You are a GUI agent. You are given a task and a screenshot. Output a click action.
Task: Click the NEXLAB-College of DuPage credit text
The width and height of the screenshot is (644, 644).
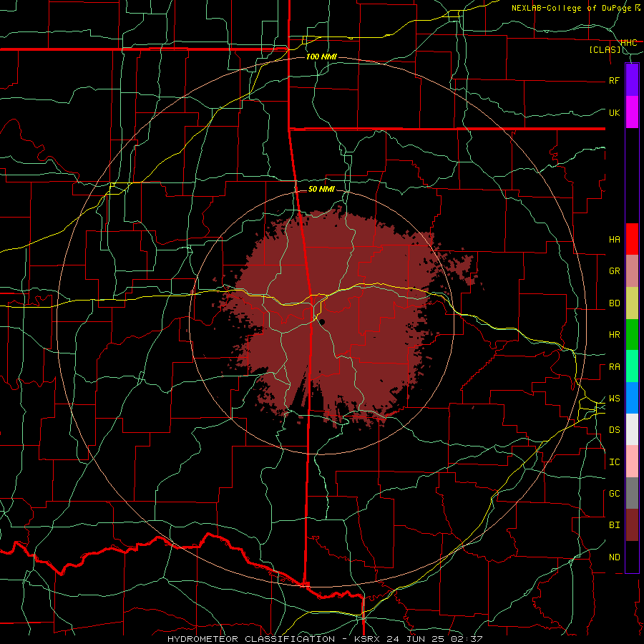[x=573, y=8]
